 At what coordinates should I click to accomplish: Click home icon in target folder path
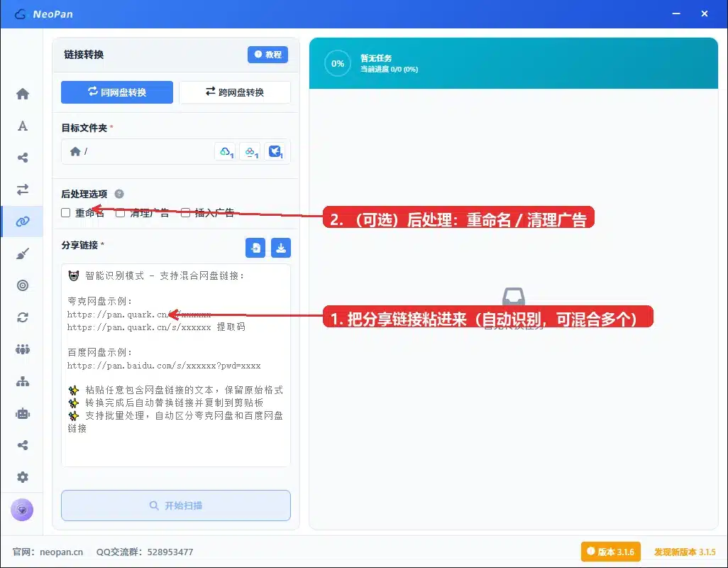point(75,151)
